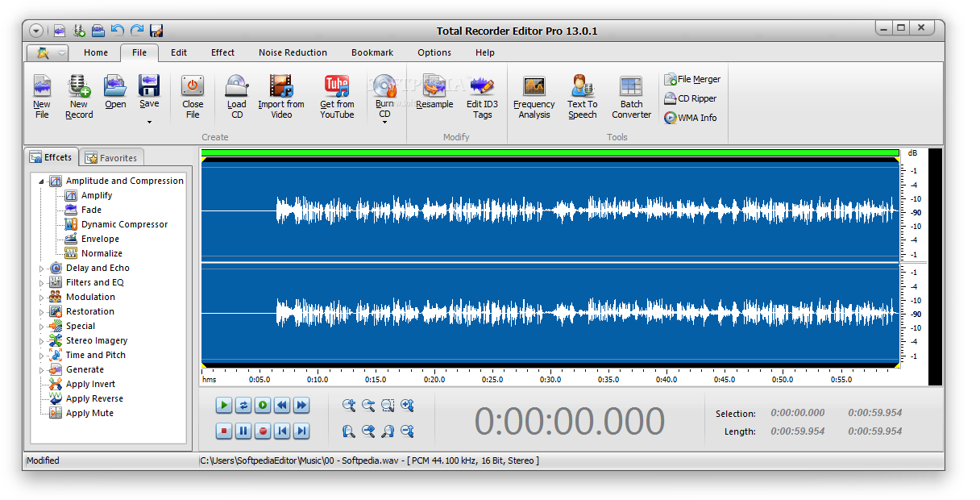980x500 pixels.
Task: Switch to the Effect ribbon tab
Action: click(223, 52)
